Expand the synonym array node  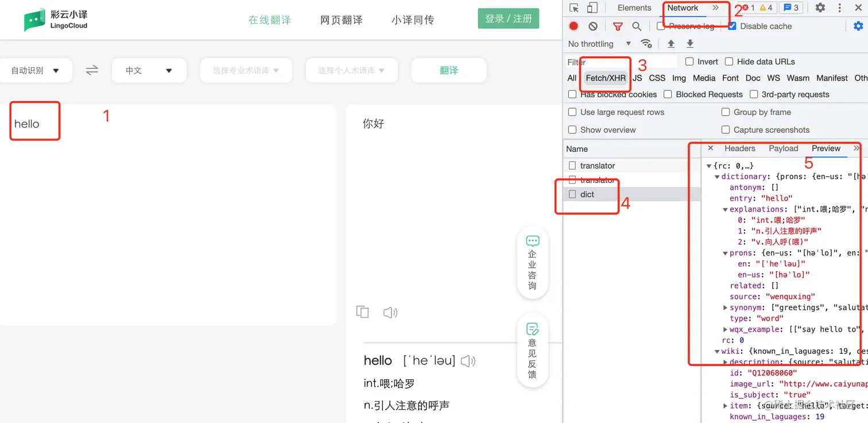click(725, 308)
